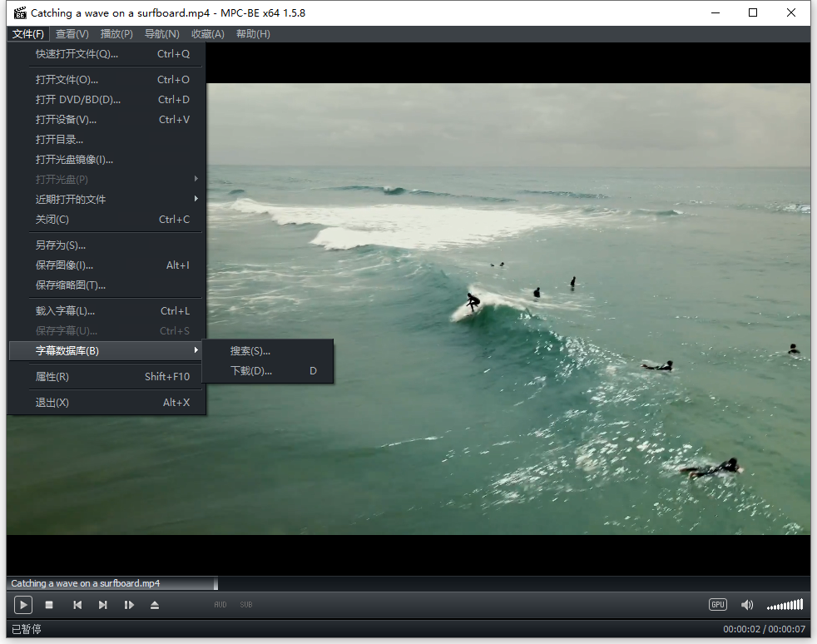Screen dimensions: 817x644
Task: Adjust the volume slider bars
Action: click(785, 605)
